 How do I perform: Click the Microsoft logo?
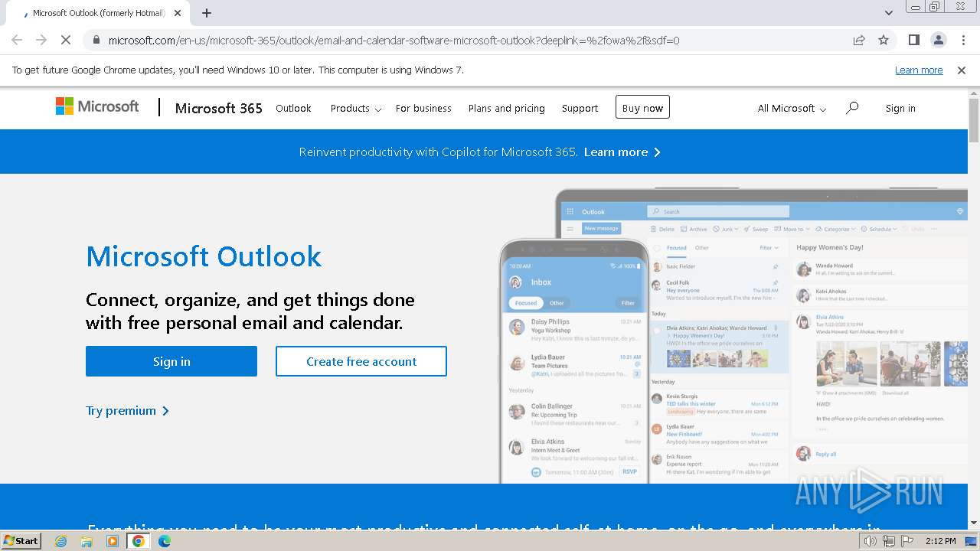click(x=97, y=107)
